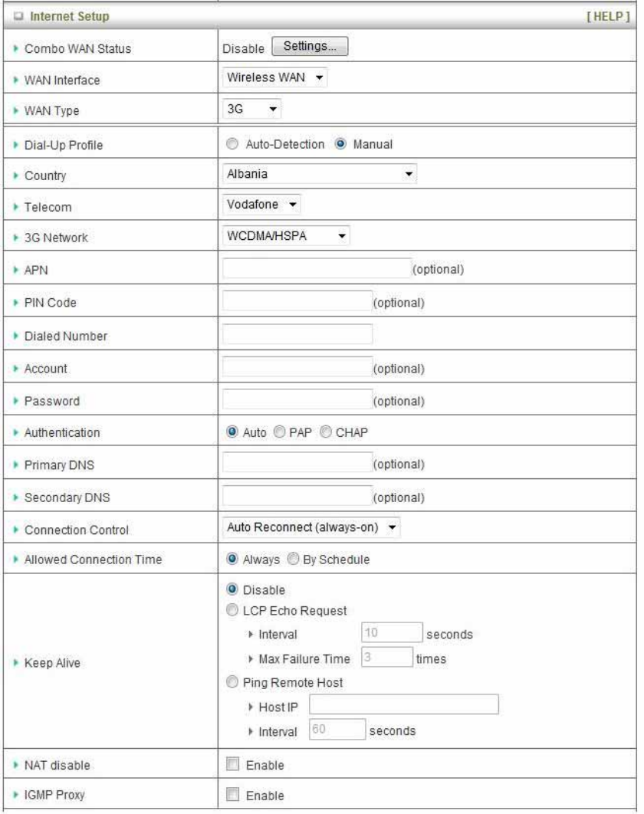Open the Country dropdown showing Albania
The width and height of the screenshot is (644, 814).
point(320,174)
